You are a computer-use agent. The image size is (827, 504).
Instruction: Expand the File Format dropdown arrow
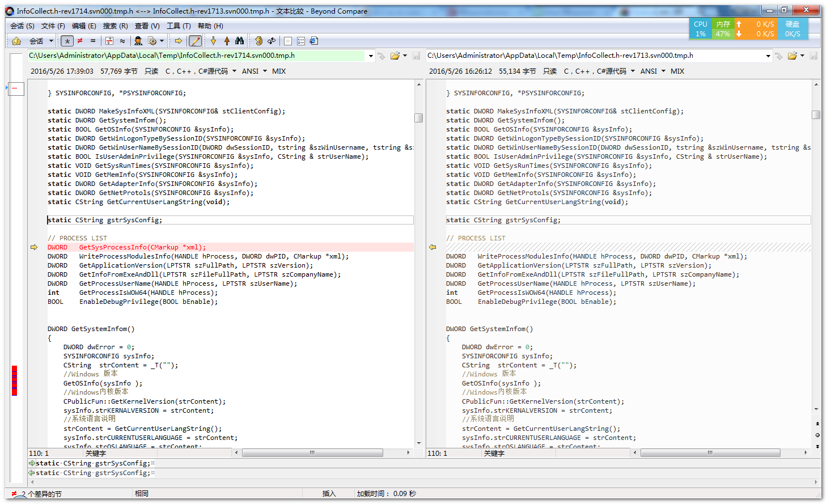coord(162,41)
